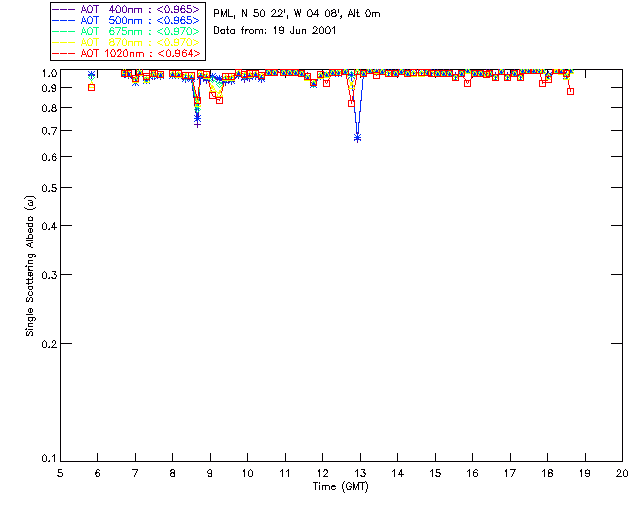Viewport: 640px width, 512px height.
Task: Click the blue dashed line sample in the legend
Action: [64, 20]
